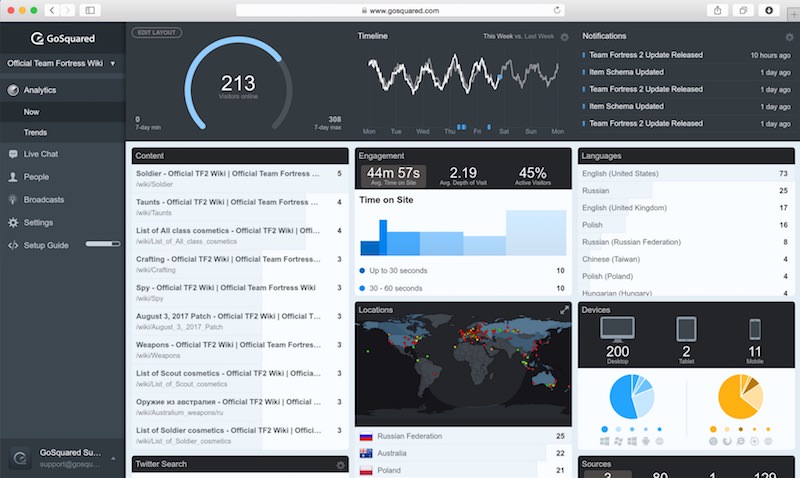This screenshot has height=478, width=800.
Task: Click the Poland flag icon
Action: pyautogui.click(x=366, y=470)
